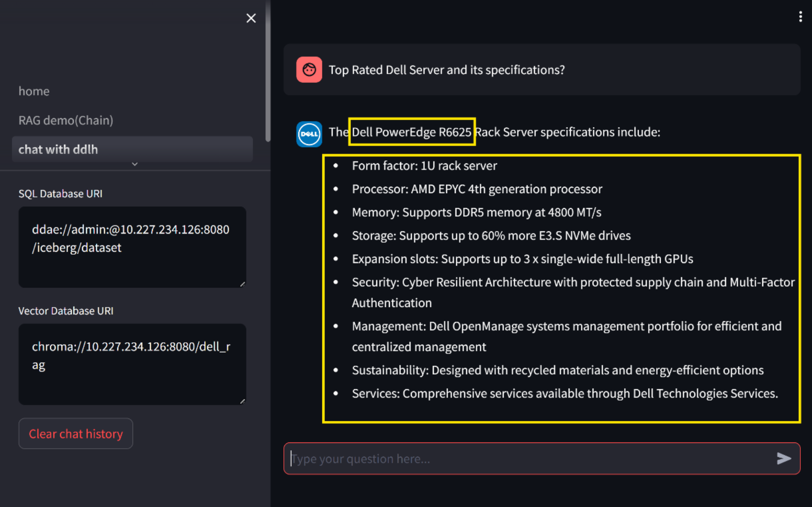The image size is (812, 507).
Task: Click the Dell PowerEdge R6625 text
Action: coord(412,132)
